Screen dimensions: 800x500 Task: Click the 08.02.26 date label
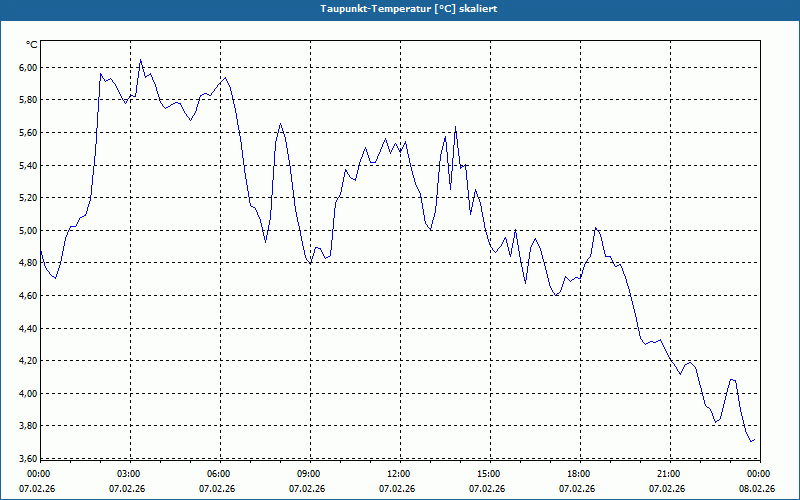coord(757,488)
